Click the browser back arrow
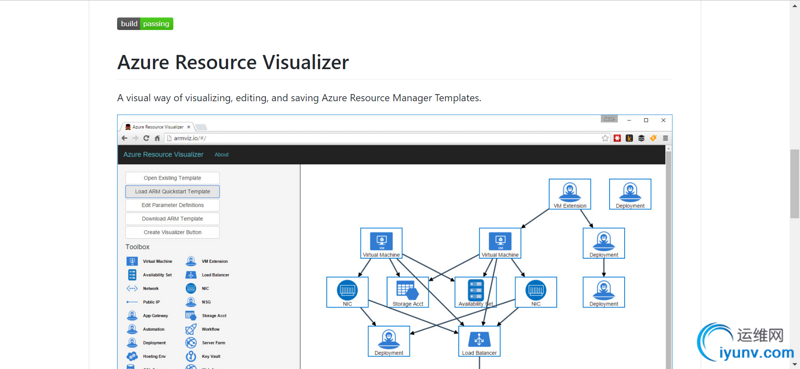The image size is (800, 369). click(124, 138)
